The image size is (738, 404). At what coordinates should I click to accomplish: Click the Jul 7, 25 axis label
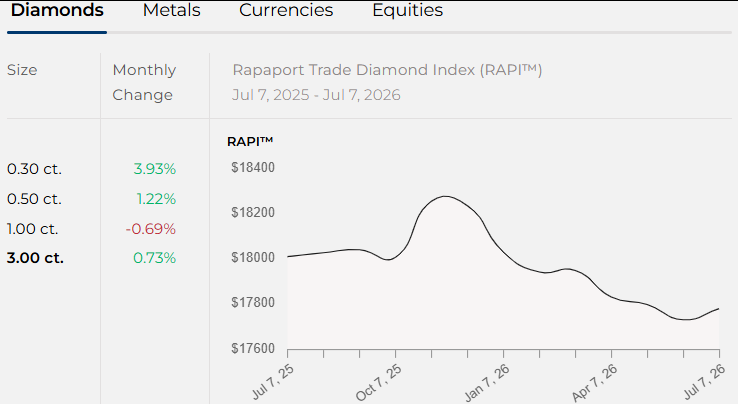coord(273,381)
